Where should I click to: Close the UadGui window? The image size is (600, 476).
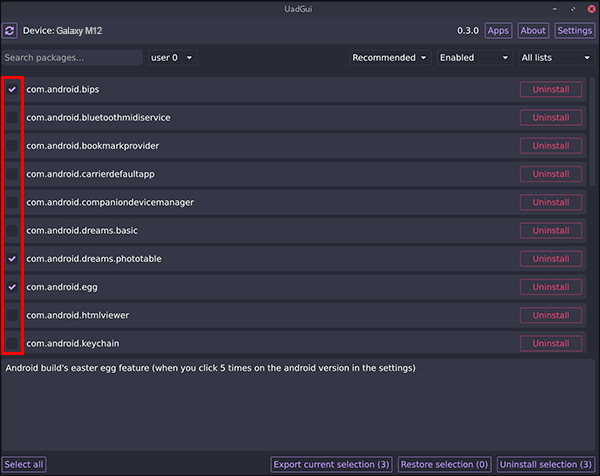(x=591, y=9)
